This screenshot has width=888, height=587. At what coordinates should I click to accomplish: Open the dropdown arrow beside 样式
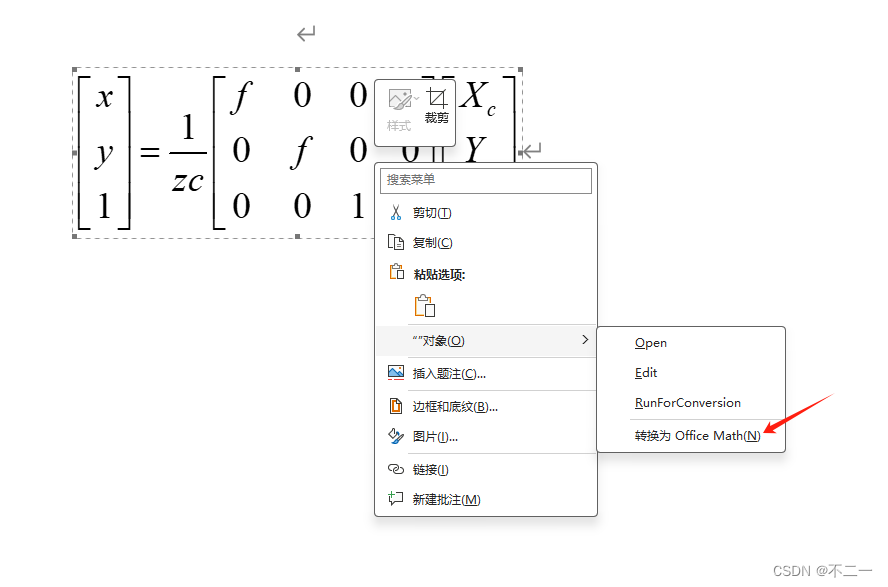[x=415, y=96]
